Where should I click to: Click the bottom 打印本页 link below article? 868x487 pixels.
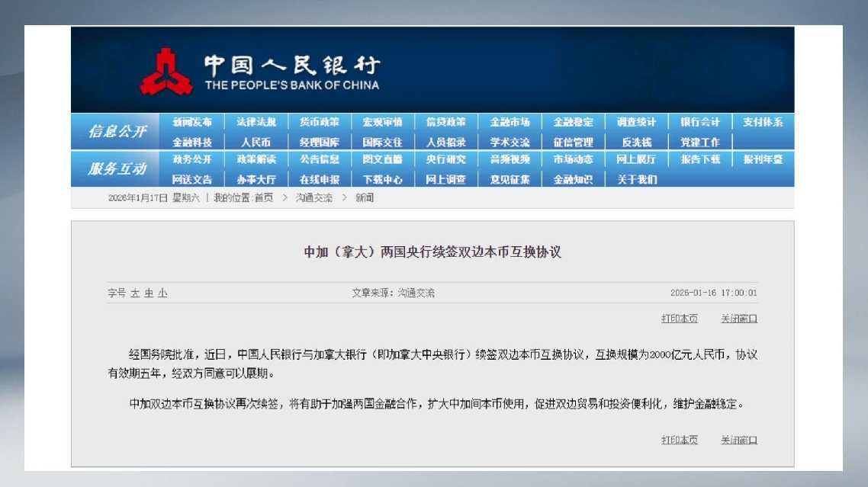[679, 440]
